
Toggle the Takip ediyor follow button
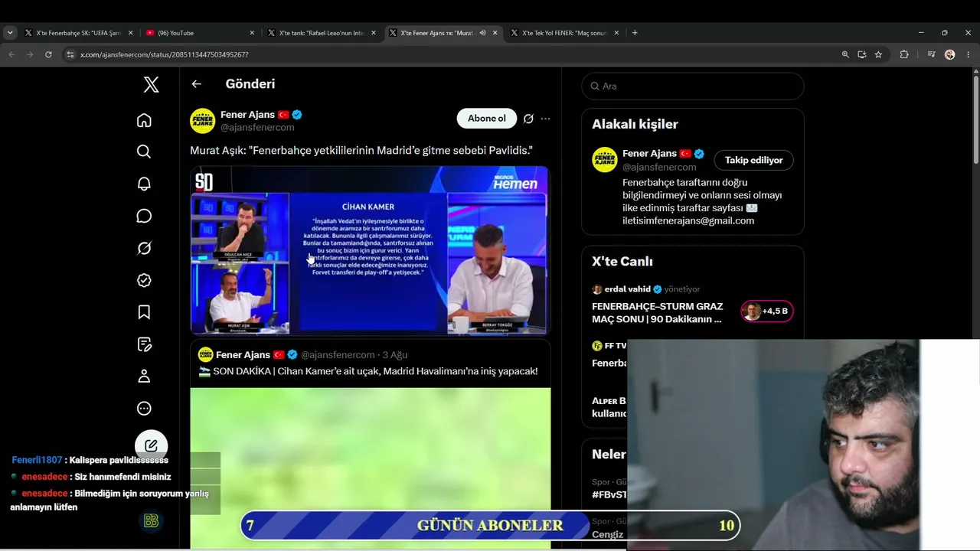(754, 160)
